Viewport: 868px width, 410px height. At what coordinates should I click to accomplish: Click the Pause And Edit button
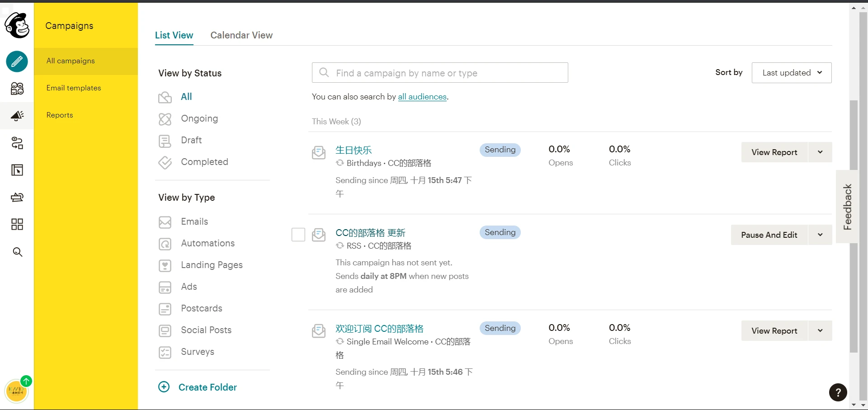point(769,235)
